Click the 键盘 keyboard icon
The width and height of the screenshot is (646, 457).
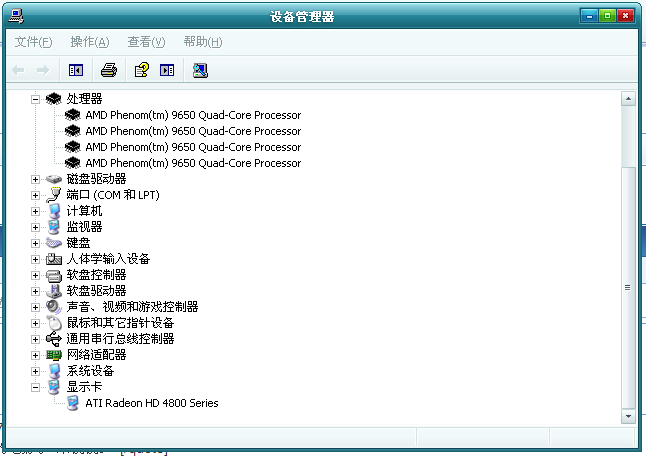point(54,243)
